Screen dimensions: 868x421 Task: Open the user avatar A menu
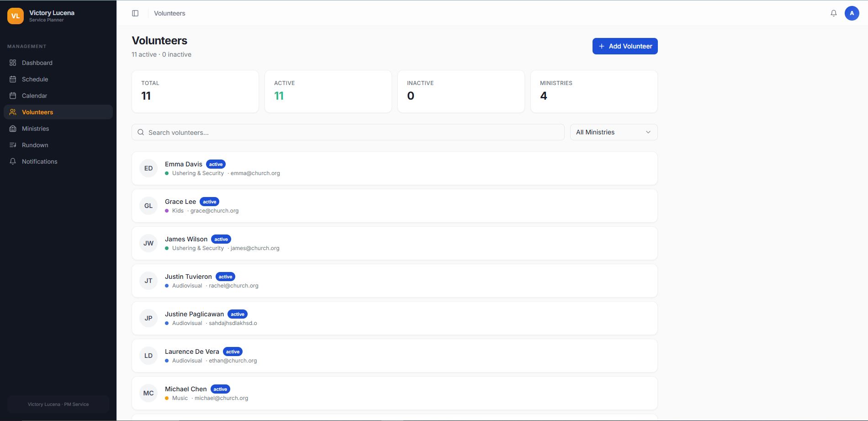pos(852,13)
